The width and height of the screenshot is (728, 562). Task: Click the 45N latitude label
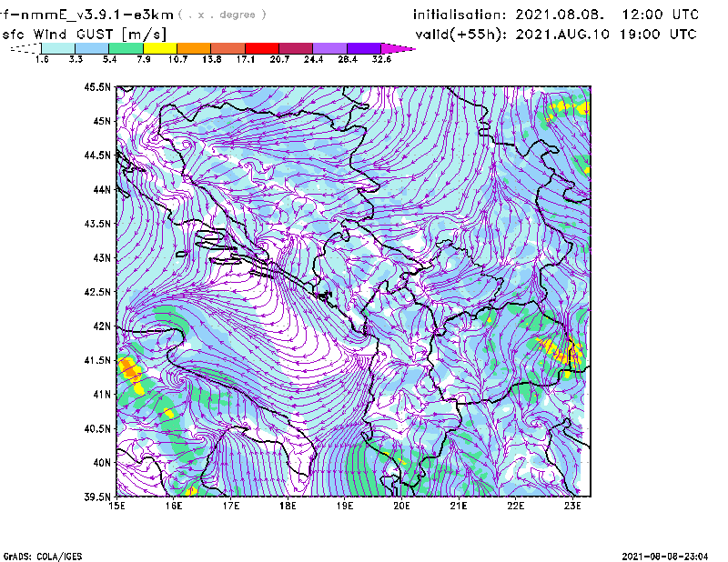click(102, 121)
